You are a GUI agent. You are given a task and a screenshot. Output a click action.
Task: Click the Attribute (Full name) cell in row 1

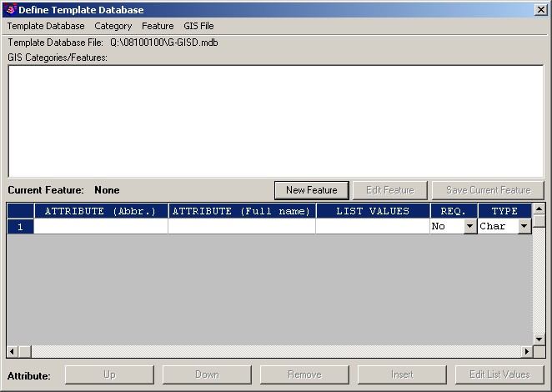click(x=242, y=226)
